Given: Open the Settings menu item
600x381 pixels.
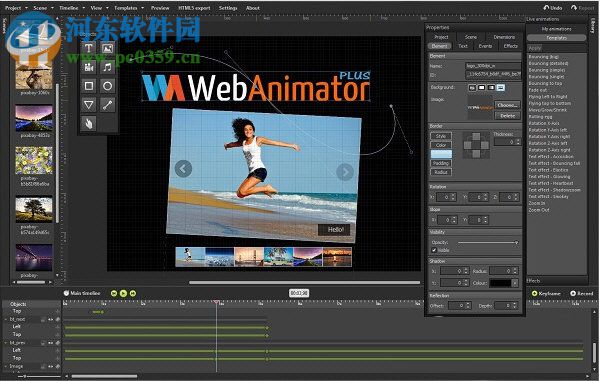Looking at the screenshot, I should (228, 8).
